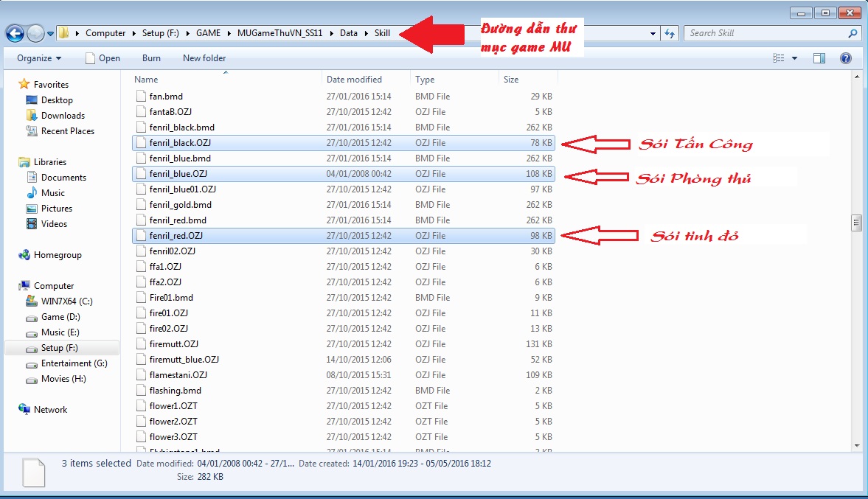The width and height of the screenshot is (868, 499).
Task: Click the scrollbar up arrow of file list
Action: pos(856,77)
